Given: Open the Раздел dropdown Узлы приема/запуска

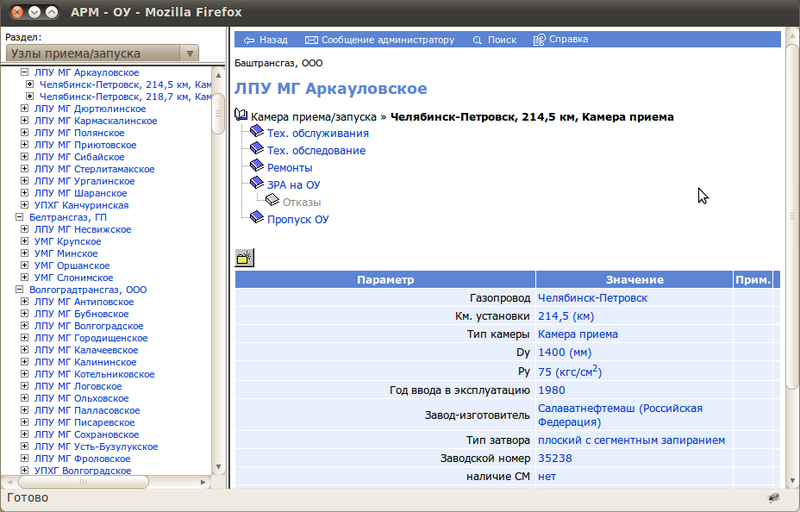Looking at the screenshot, I should [x=102, y=53].
